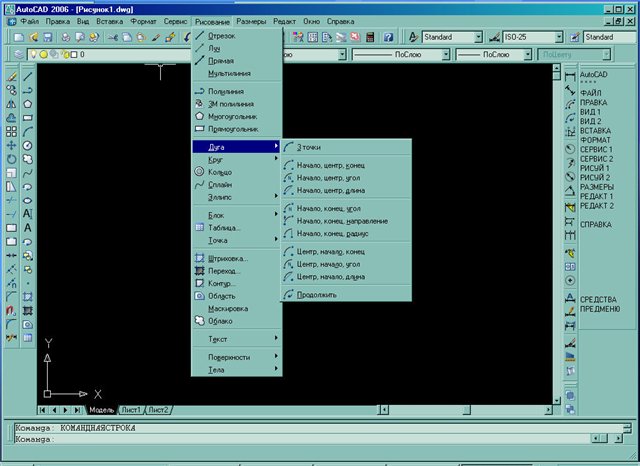The image size is (640, 466).
Task: Toggle the layer 0 light bulb on/off
Action: point(32,55)
